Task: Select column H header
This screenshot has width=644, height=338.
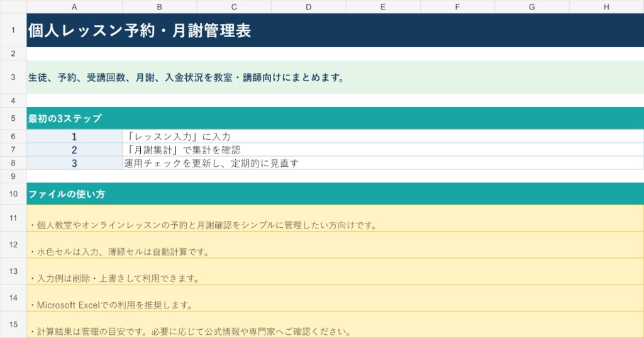Action: pos(606,6)
